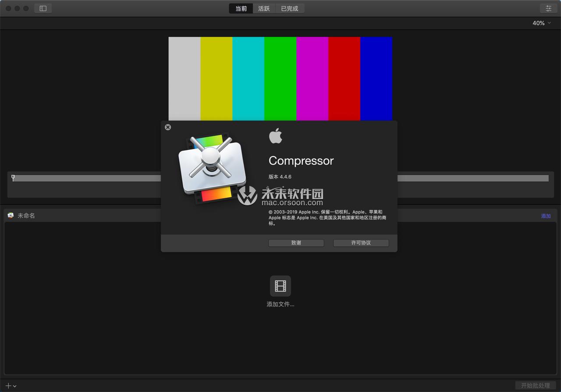Image resolution: width=561 pixels, height=392 pixels.
Task: Click the flag icon next to 未命名
Action: [10, 215]
